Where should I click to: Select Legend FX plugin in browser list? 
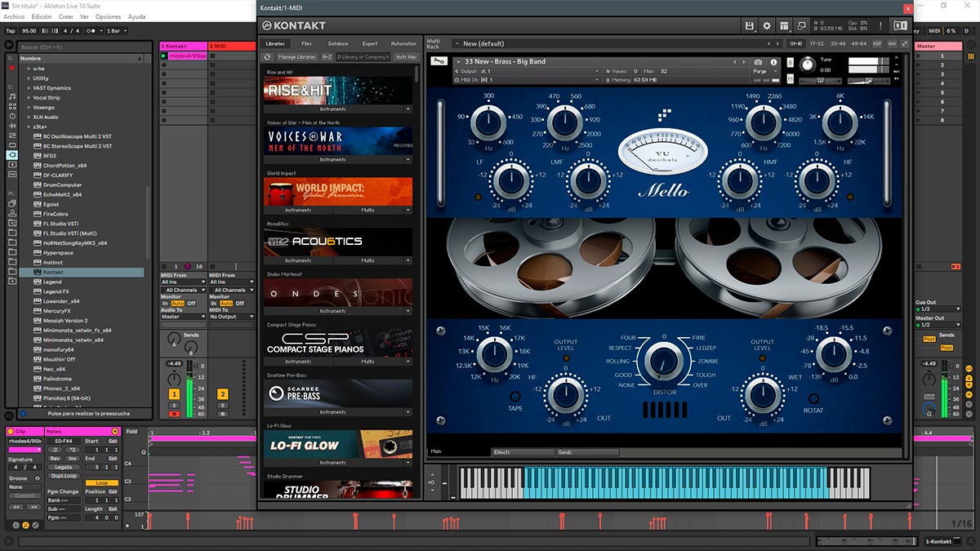click(x=56, y=291)
